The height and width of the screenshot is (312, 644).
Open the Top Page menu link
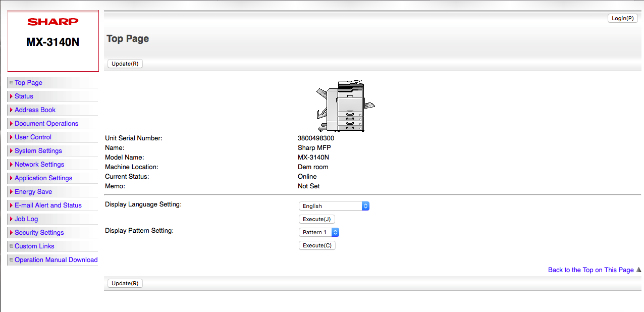(28, 82)
